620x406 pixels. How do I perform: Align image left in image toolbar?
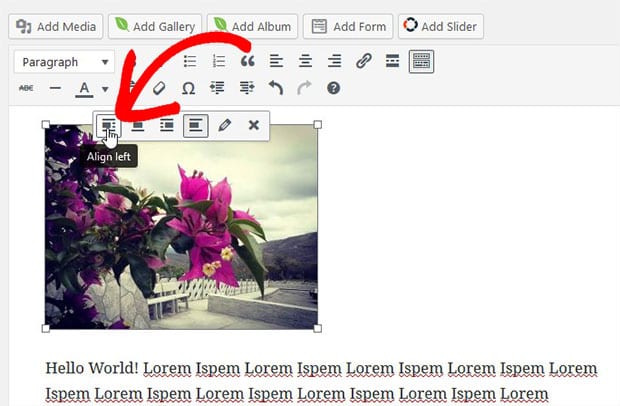pos(108,126)
